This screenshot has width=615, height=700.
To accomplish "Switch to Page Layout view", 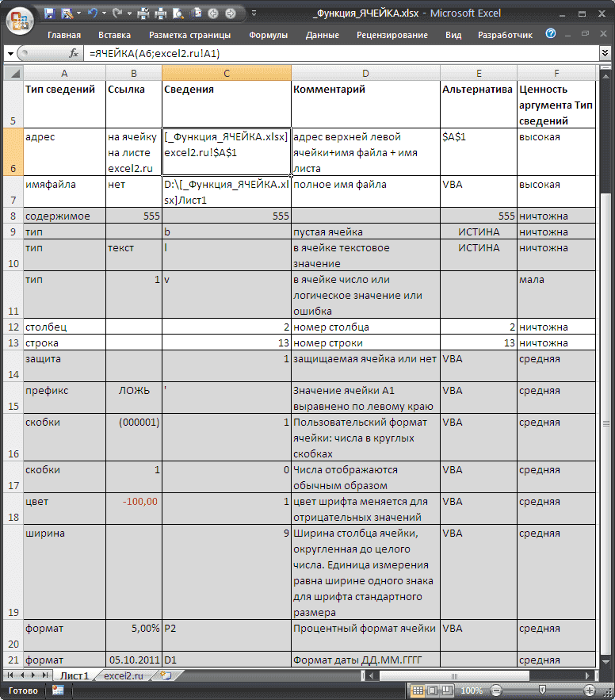I will (433, 690).
